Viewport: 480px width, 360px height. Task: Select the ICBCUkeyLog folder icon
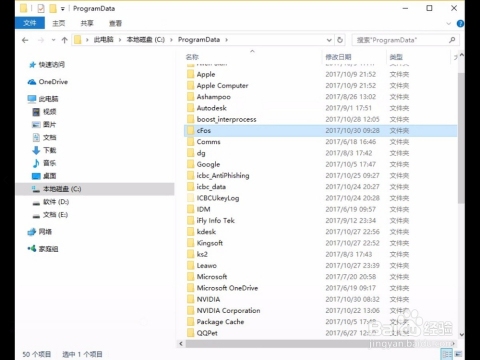(191, 198)
